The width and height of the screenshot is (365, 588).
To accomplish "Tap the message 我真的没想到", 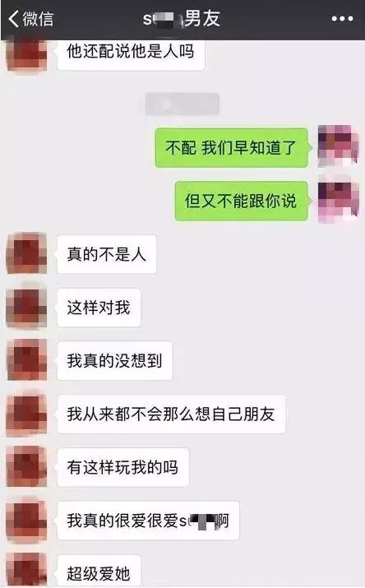I will (114, 361).
